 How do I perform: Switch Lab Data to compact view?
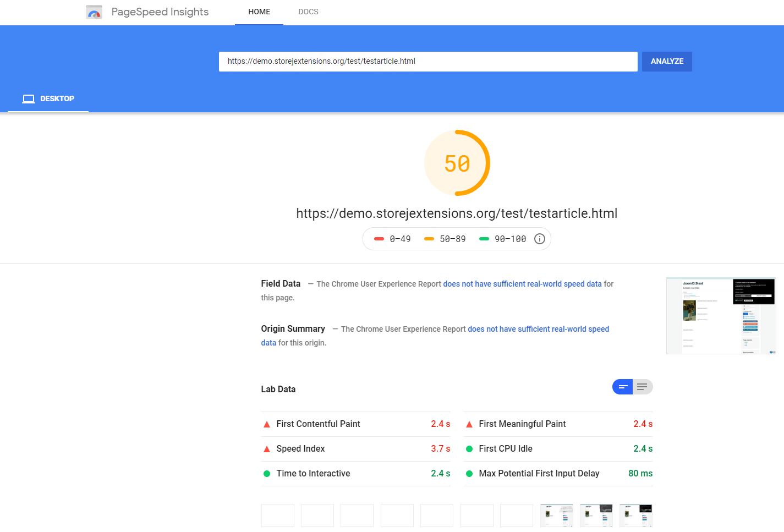(623, 387)
